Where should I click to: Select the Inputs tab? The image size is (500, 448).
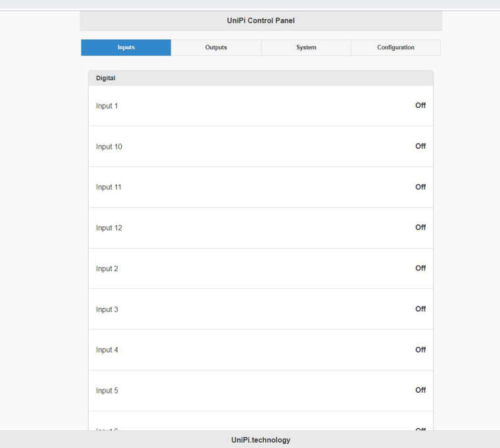point(126,47)
